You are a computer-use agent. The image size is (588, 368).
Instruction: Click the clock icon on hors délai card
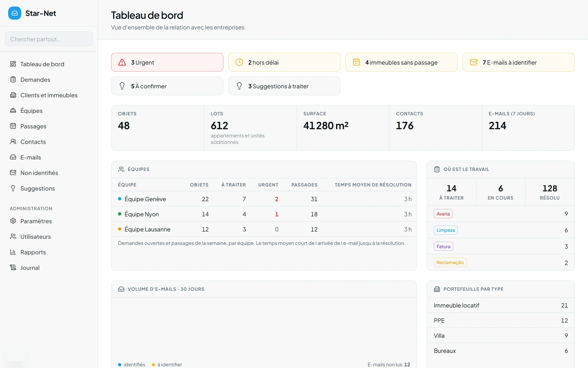pyautogui.click(x=239, y=62)
